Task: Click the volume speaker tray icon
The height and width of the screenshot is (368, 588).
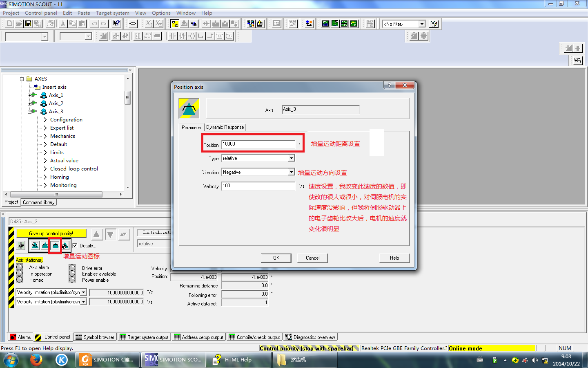Action: 535,360
